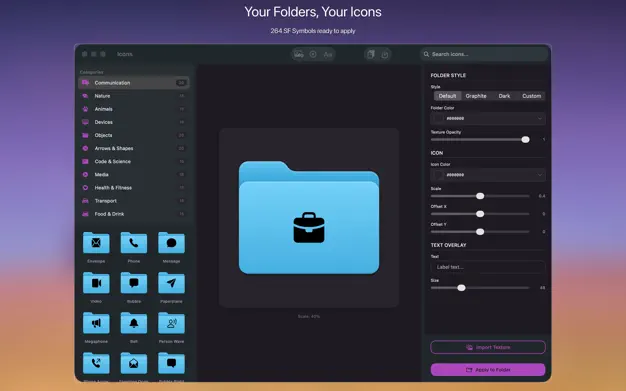This screenshot has height=391, width=626.
Task: Select the Animals category
Action: [x=134, y=109]
